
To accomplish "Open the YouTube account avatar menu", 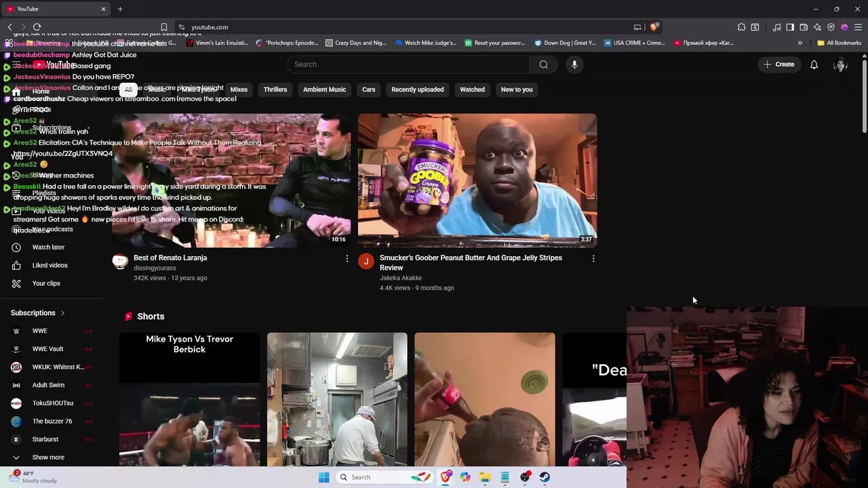I will point(840,64).
